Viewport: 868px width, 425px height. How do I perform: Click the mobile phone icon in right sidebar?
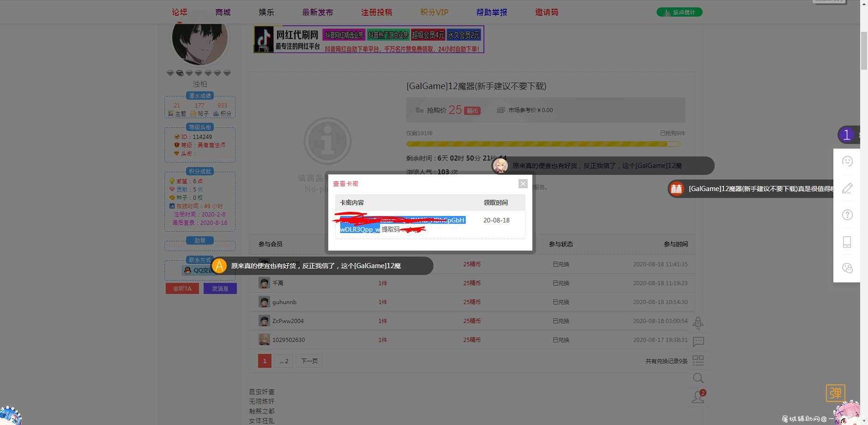(847, 242)
